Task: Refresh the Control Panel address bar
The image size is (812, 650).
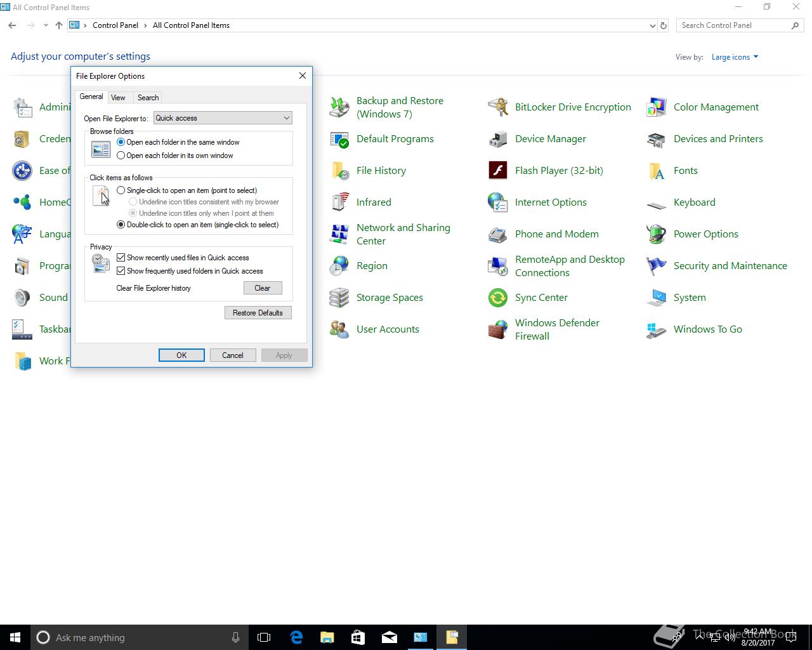Action: click(x=664, y=26)
